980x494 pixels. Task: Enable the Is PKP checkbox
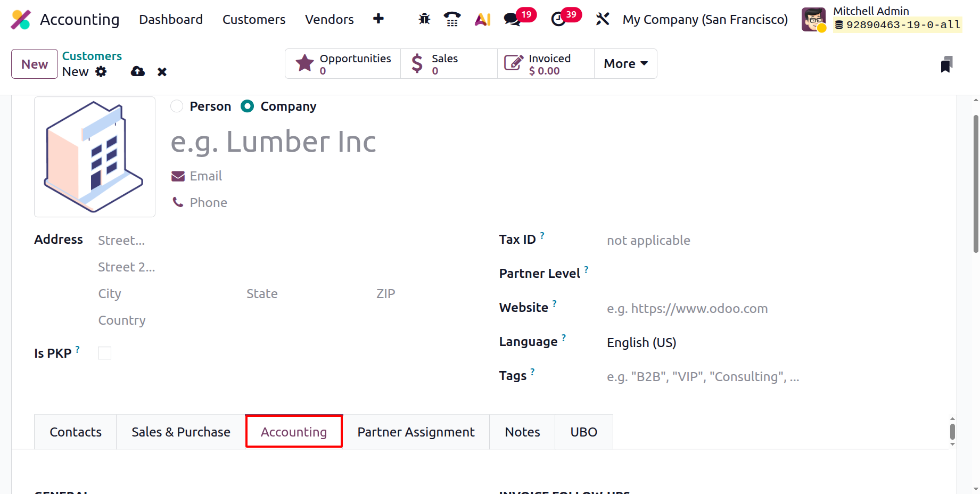coord(105,353)
